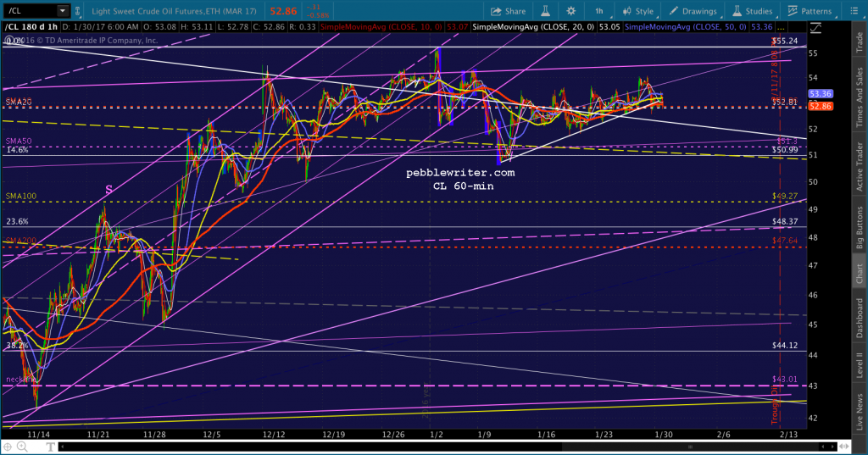Click the SMA100 line label

(x=21, y=196)
